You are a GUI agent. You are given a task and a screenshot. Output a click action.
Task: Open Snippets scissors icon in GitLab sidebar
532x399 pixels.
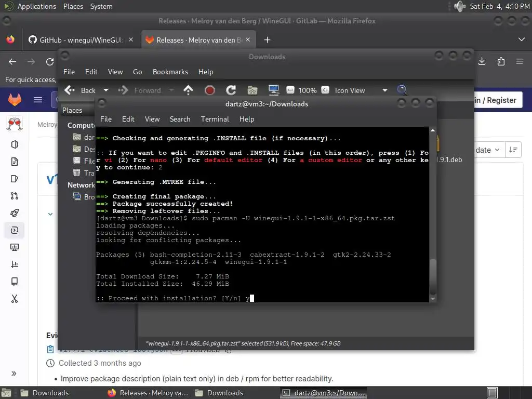pos(14,299)
